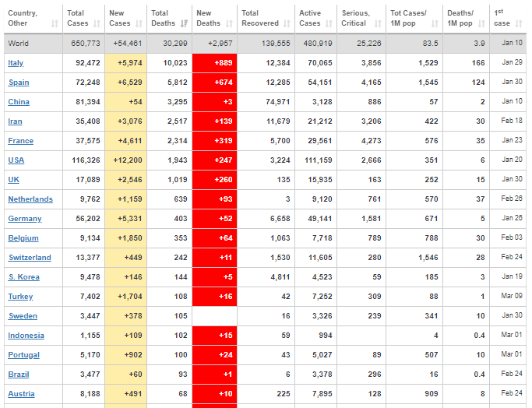Select France serious critical 4,273
The height and width of the screenshot is (408, 532).
[x=372, y=141]
